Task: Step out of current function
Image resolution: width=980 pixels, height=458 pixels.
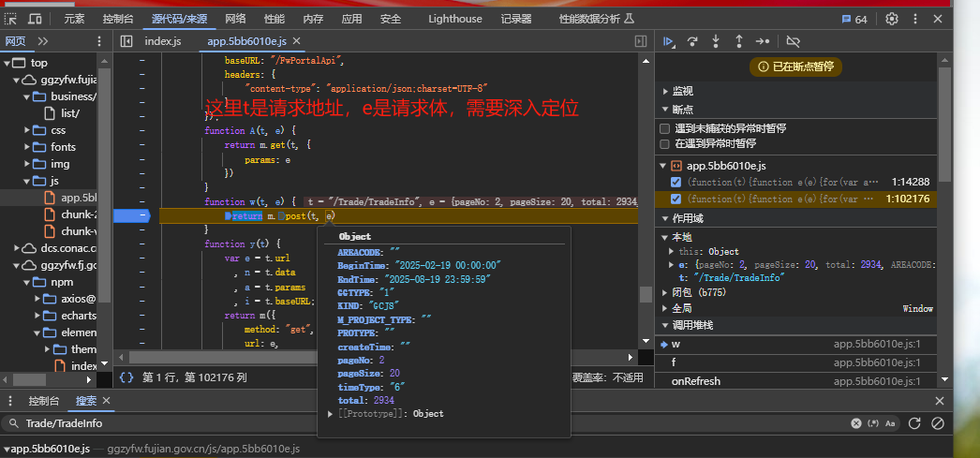Action: pos(739,41)
